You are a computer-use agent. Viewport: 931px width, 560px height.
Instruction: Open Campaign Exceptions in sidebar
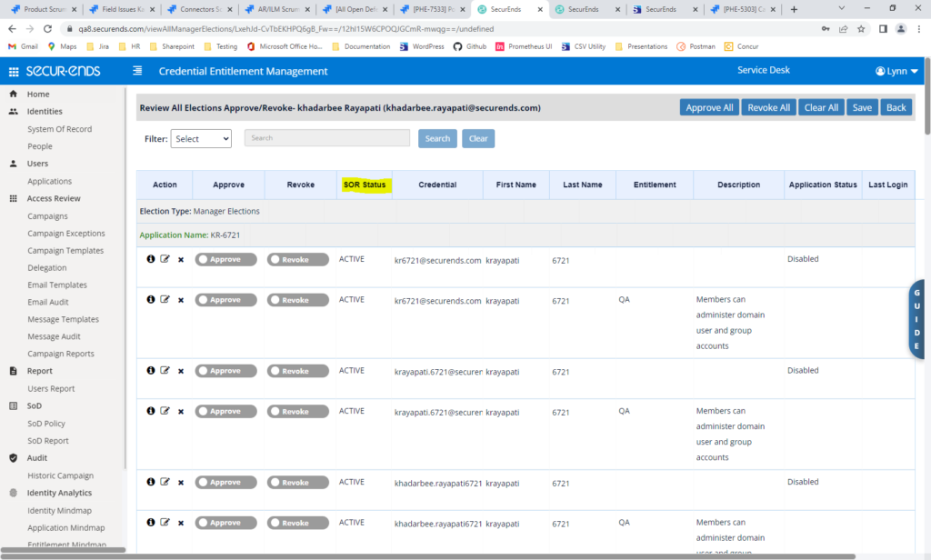(65, 234)
